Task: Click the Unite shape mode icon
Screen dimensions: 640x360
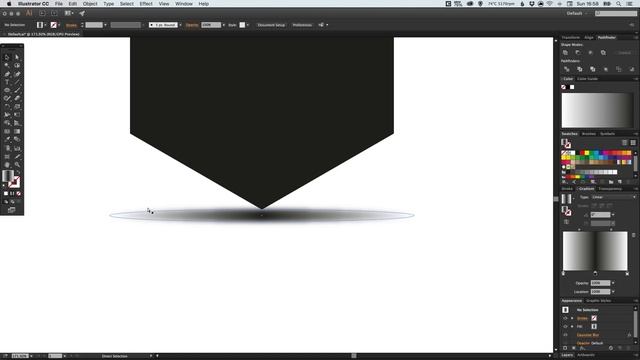Action: click(x=565, y=53)
